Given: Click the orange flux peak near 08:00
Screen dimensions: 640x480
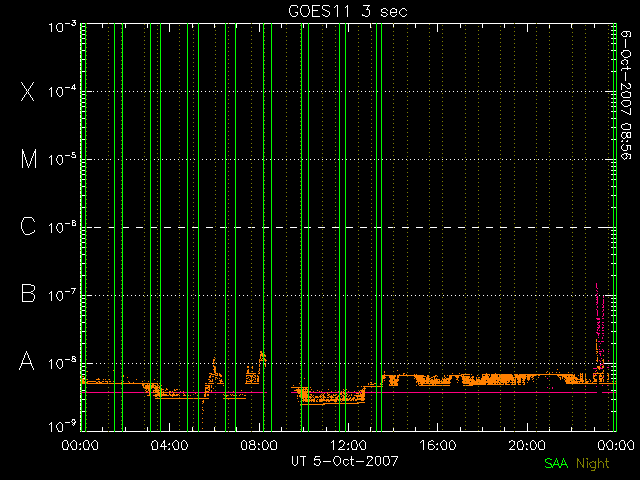Looking at the screenshot, I should point(262,358).
